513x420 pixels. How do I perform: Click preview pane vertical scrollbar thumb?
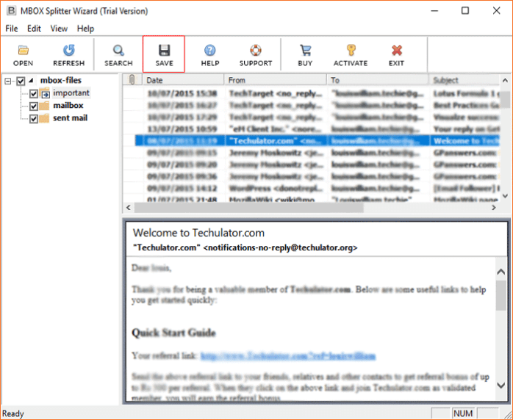tap(501, 295)
